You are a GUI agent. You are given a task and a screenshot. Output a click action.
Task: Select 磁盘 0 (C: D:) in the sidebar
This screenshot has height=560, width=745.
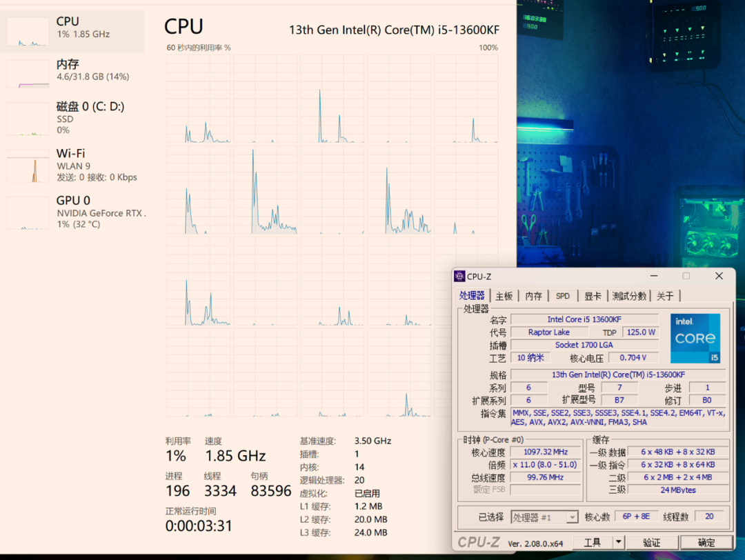(72, 118)
